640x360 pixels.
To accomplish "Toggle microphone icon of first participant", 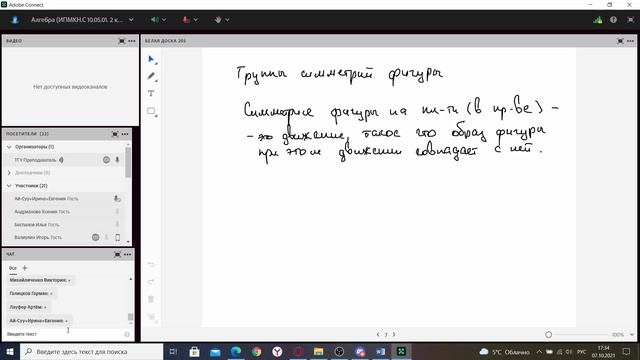I will click(117, 198).
